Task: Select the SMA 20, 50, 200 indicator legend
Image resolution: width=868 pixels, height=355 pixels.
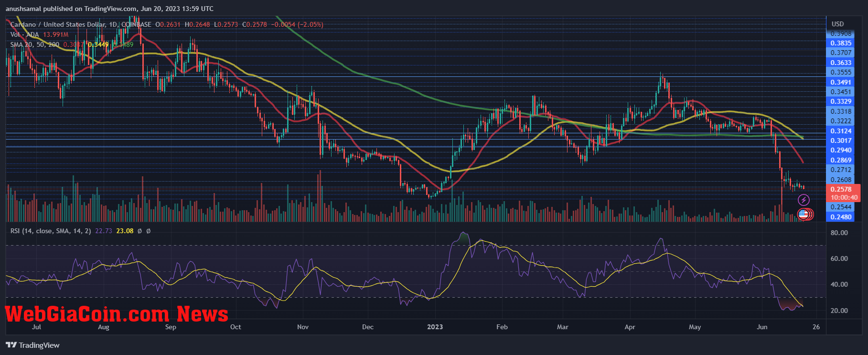Action: tap(35, 44)
